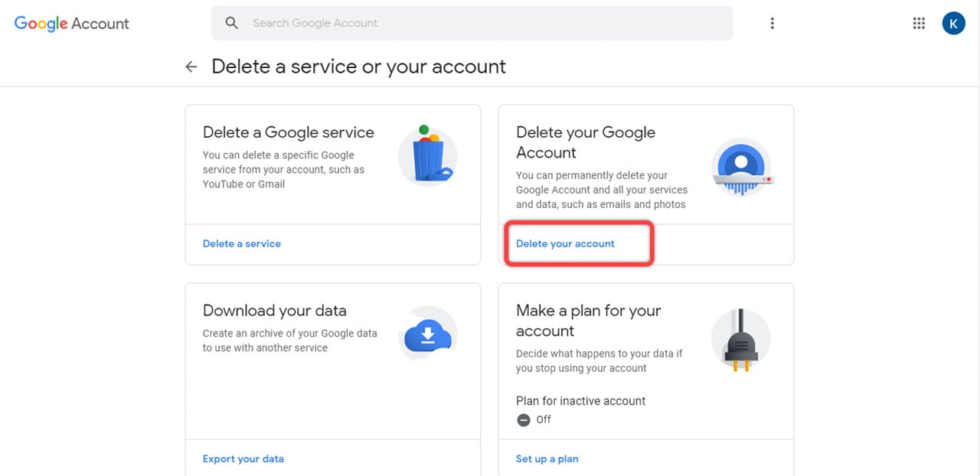The image size is (980, 476).
Task: Click the Download your data heading
Action: tap(275, 311)
